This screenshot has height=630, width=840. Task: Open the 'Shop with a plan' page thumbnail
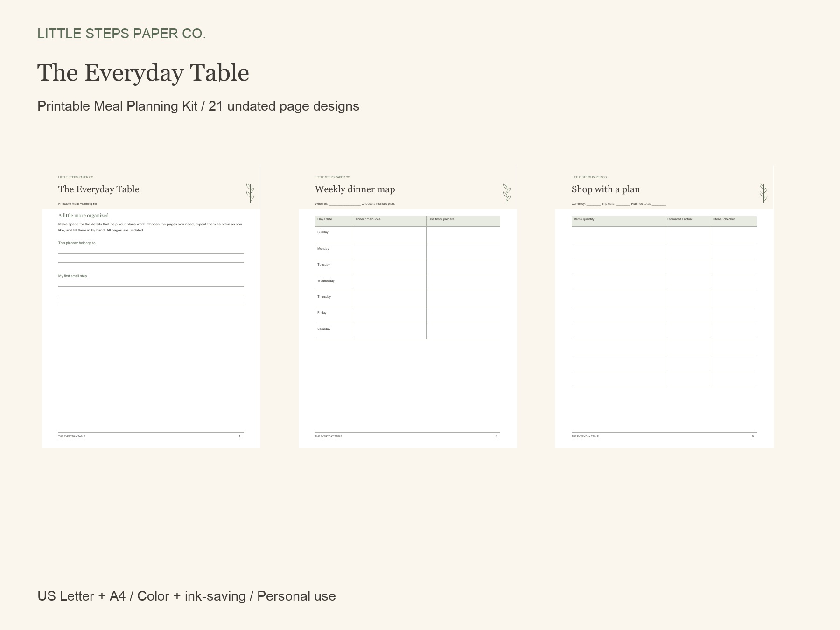coord(665,307)
